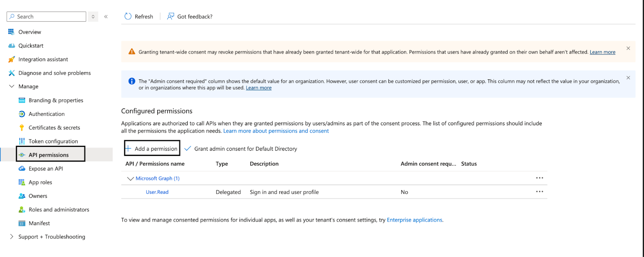The height and width of the screenshot is (257, 644).
Task: Click the Token configuration icon
Action: click(22, 141)
